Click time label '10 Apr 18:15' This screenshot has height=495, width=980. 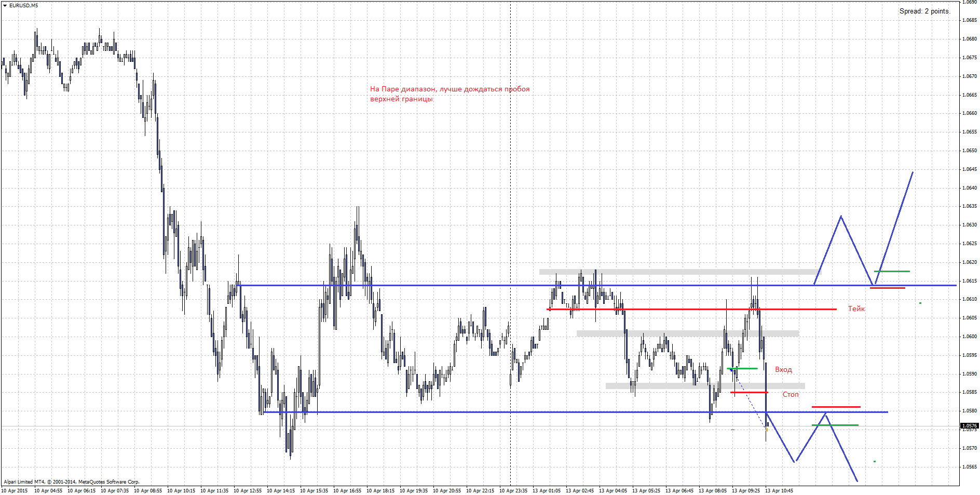380,490
